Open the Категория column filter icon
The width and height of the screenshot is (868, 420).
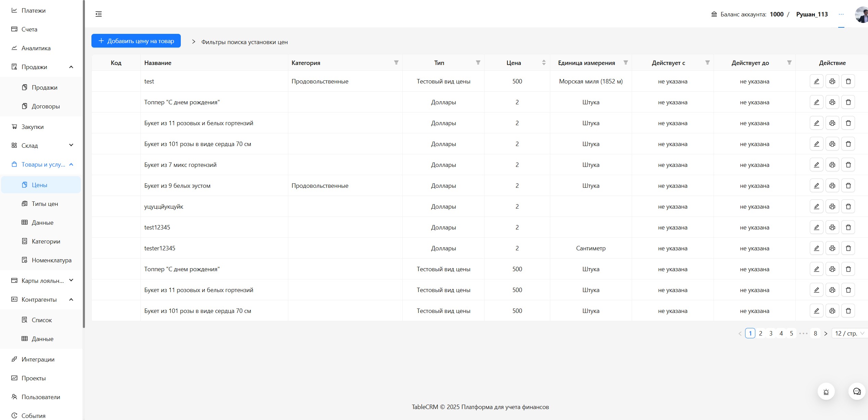396,63
